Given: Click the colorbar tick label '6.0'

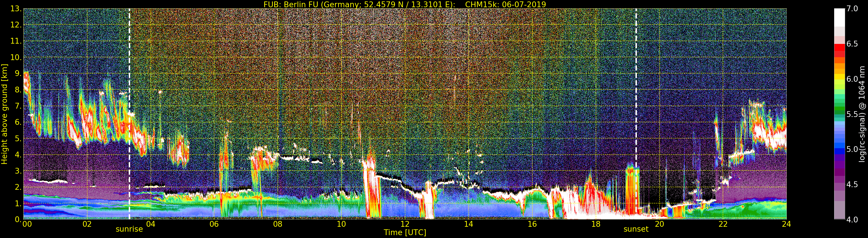Looking at the screenshot, I should coord(852,79).
